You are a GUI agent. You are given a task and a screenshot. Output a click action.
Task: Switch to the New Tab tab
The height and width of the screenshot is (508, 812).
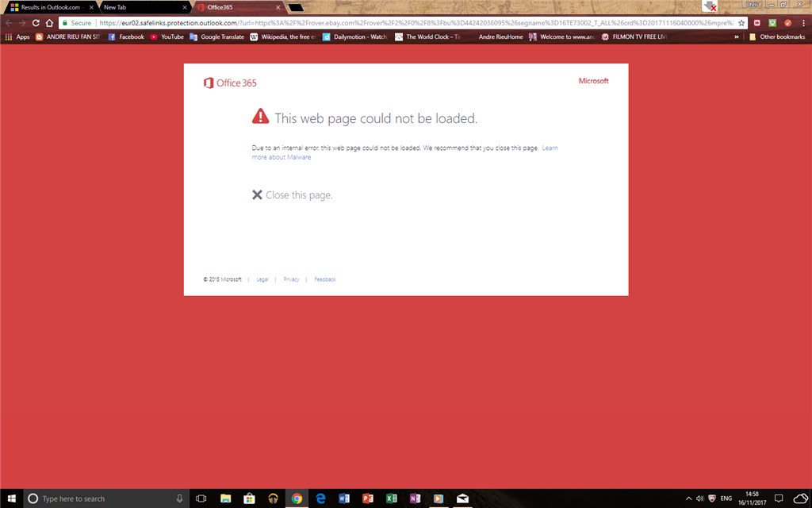tap(144, 7)
